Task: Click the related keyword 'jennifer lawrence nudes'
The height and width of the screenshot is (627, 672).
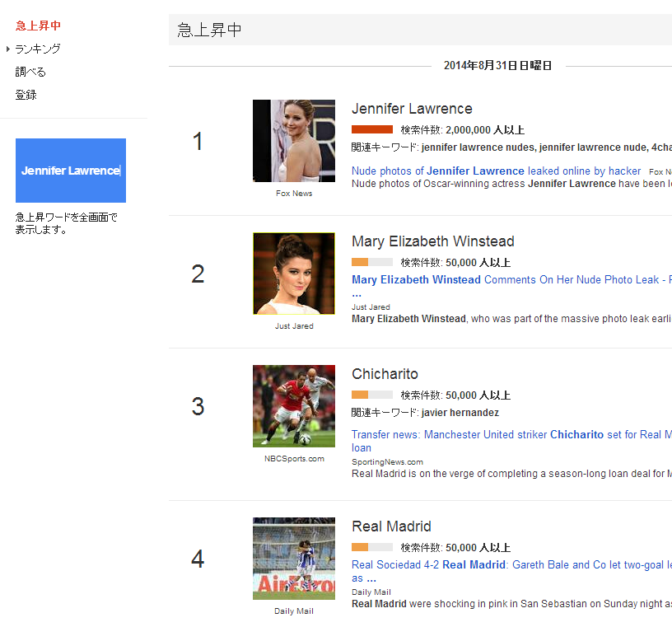Action: point(478,147)
